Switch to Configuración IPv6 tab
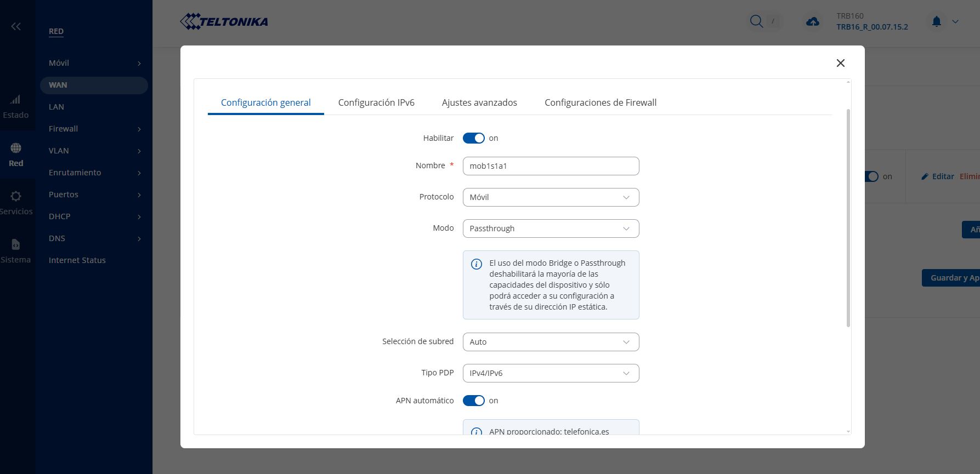The height and width of the screenshot is (474, 980). pyautogui.click(x=376, y=102)
